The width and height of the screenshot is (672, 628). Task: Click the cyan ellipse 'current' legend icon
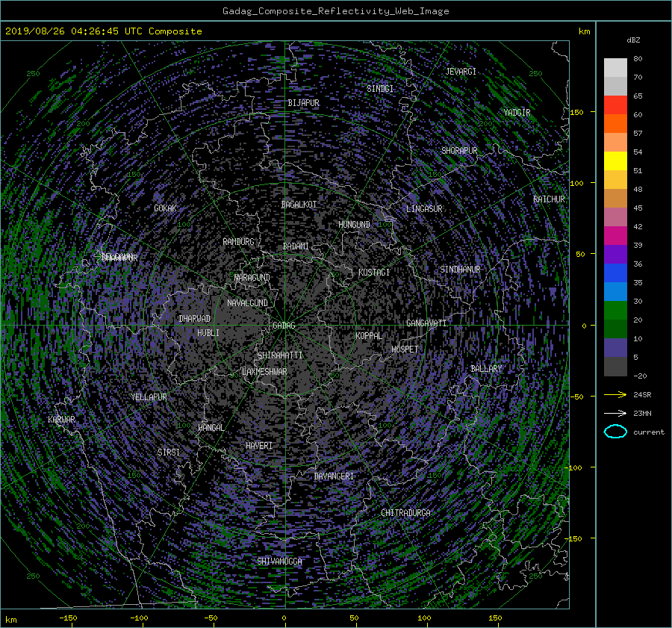(x=615, y=432)
